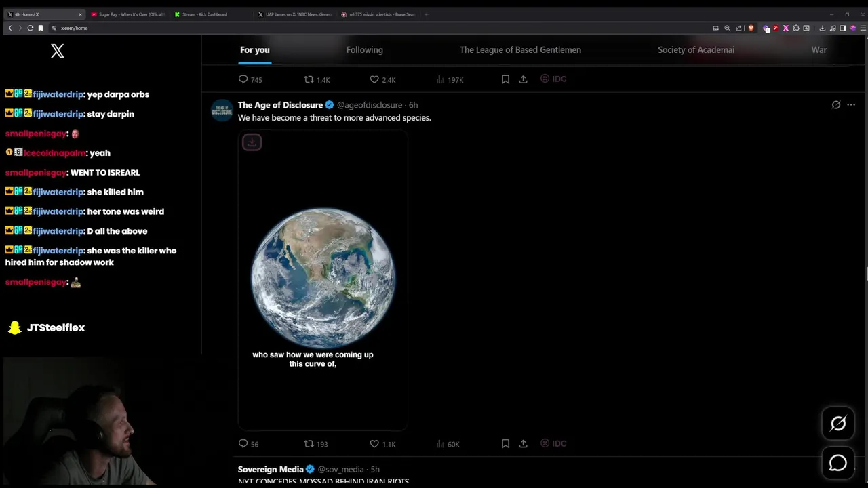The image size is (868, 488).
Task: Bookmark the post with 197K views
Action: (505, 79)
